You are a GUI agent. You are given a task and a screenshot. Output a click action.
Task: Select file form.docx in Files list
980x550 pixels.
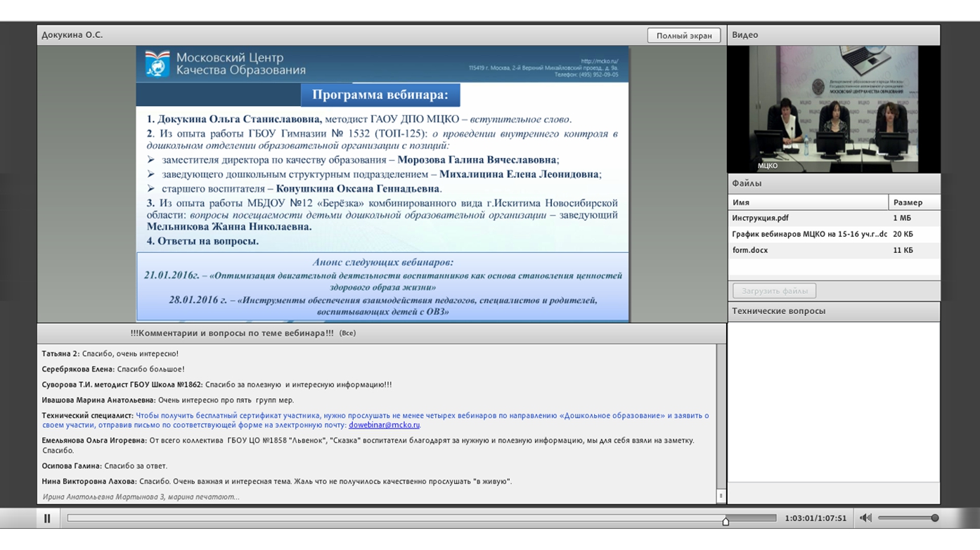coord(834,250)
